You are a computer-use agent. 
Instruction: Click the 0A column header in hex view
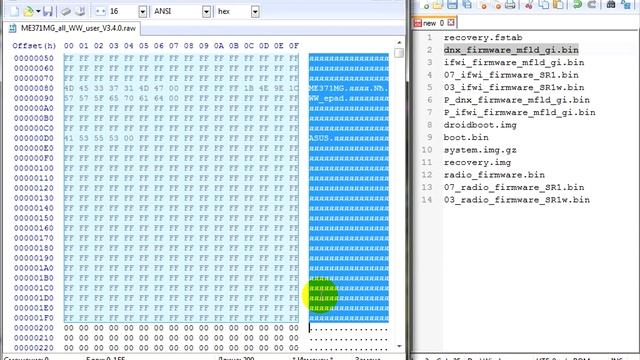click(219, 46)
